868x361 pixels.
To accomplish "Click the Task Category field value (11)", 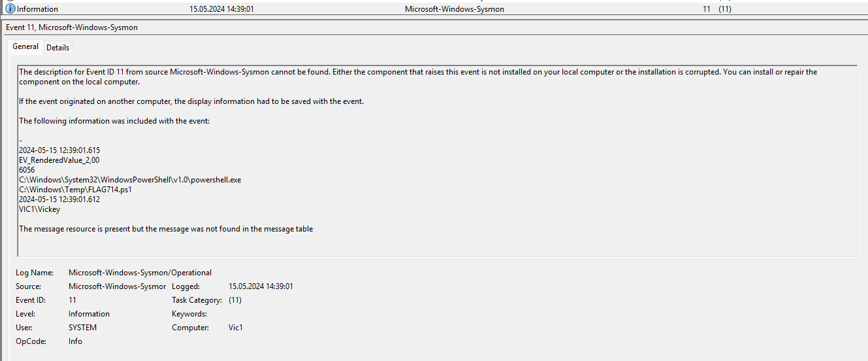I will 235,300.
